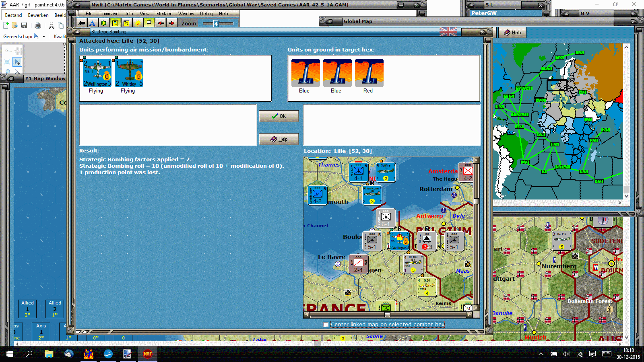This screenshot has height=362, width=644.
Task: Click the Bf 109 Emil unit on the map
Action: click(x=413, y=264)
